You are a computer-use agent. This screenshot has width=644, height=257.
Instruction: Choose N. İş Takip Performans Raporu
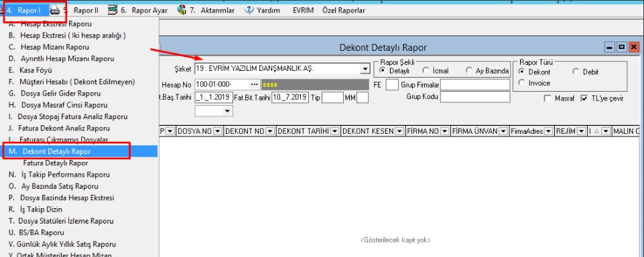[79, 175]
